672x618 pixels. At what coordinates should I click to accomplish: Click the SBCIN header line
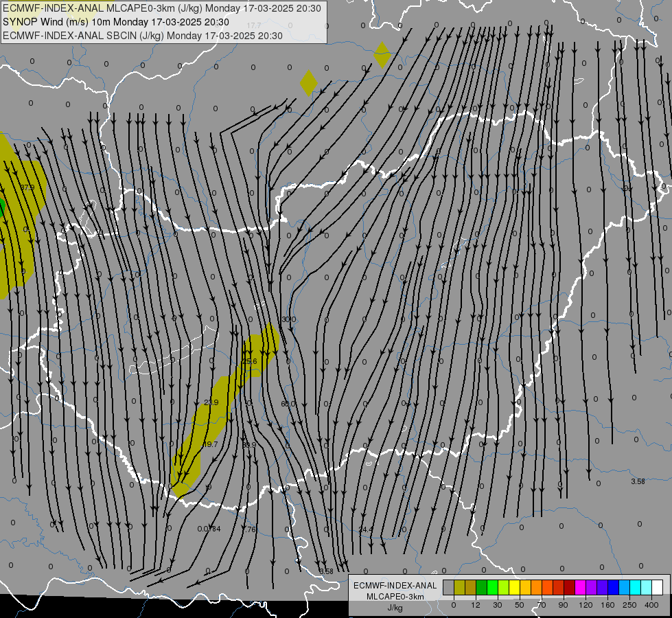pyautogui.click(x=143, y=36)
